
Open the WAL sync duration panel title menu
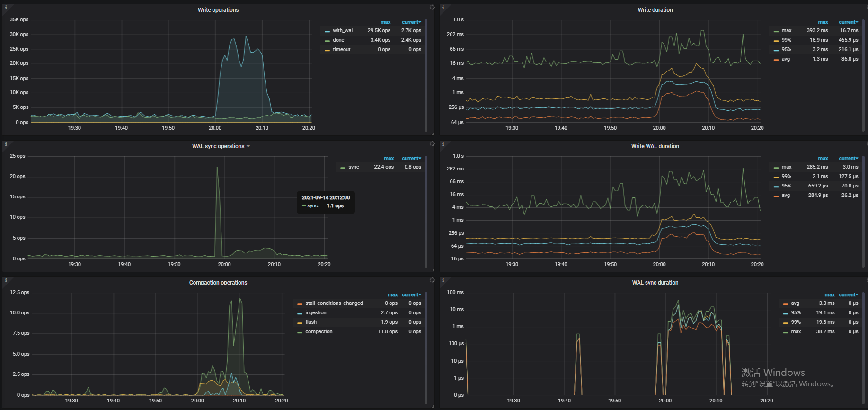click(x=655, y=283)
